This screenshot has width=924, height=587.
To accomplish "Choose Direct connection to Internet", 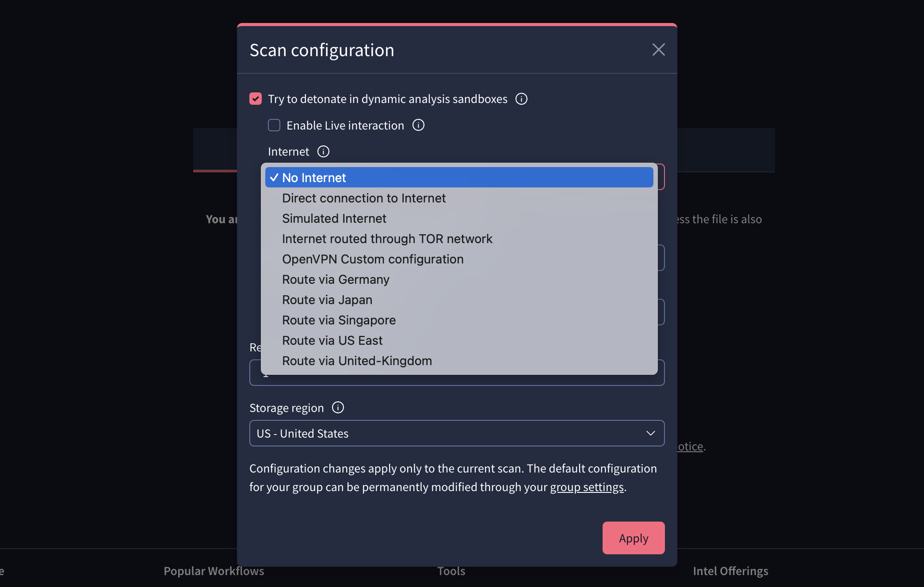I will 363,198.
